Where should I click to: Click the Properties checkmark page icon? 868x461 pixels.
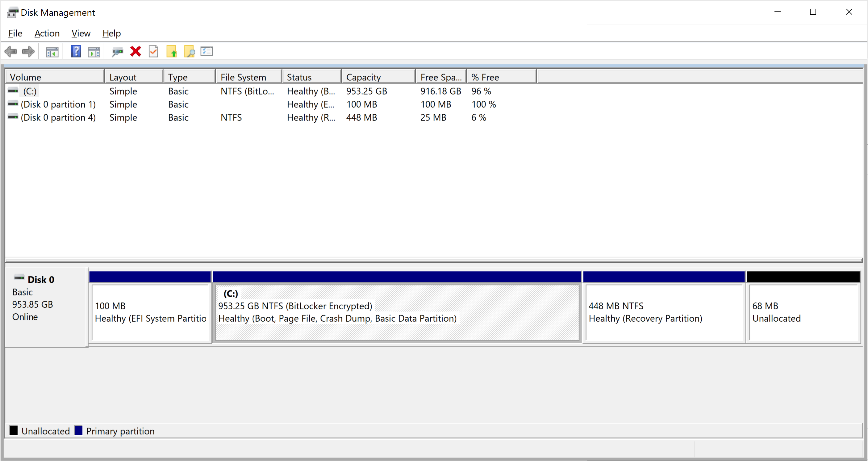click(154, 52)
